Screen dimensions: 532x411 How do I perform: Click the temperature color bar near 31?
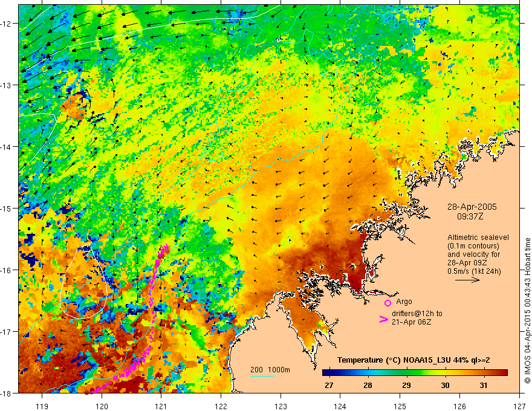(x=484, y=373)
